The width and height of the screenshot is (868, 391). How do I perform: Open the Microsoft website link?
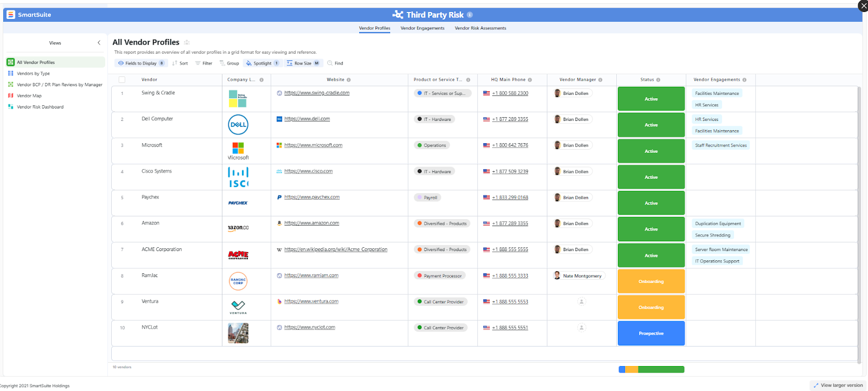coord(313,145)
